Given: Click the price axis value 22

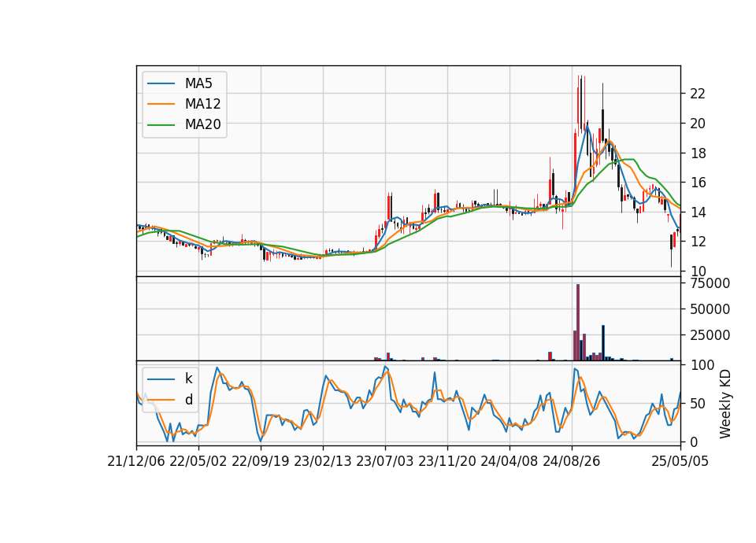Looking at the screenshot, I should 698,94.
